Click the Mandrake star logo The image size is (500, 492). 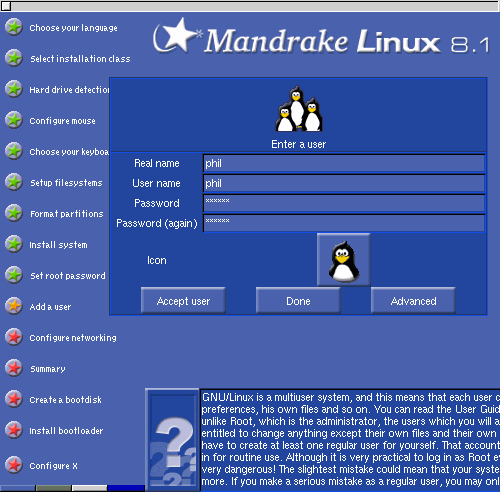pyautogui.click(x=177, y=36)
